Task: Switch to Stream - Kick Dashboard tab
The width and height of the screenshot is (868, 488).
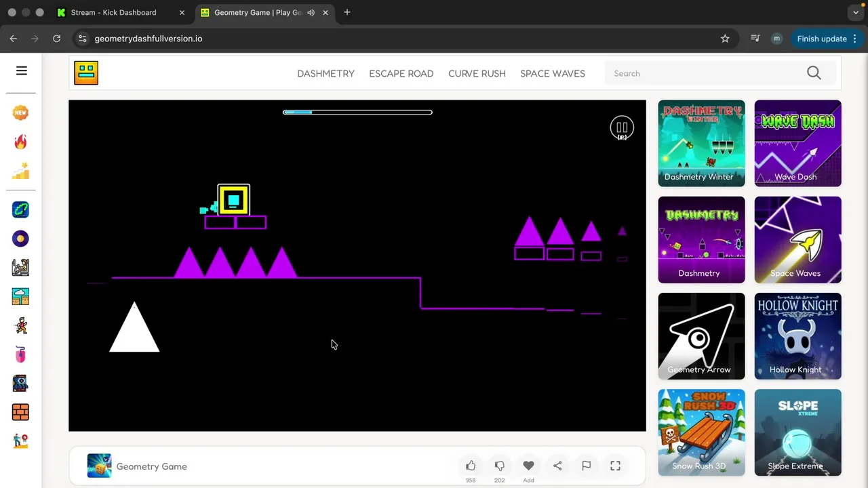Action: (x=121, y=12)
